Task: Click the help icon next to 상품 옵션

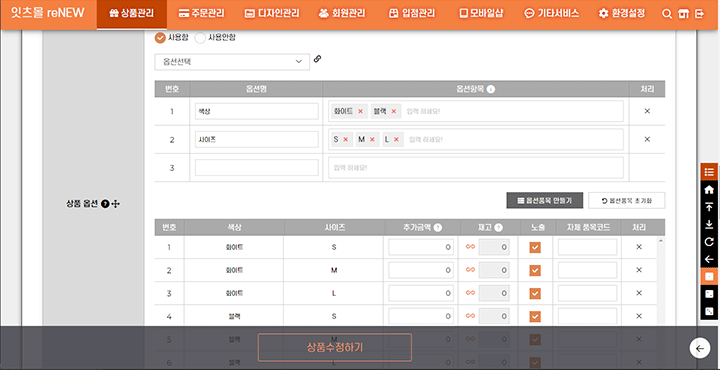Action: [x=105, y=204]
